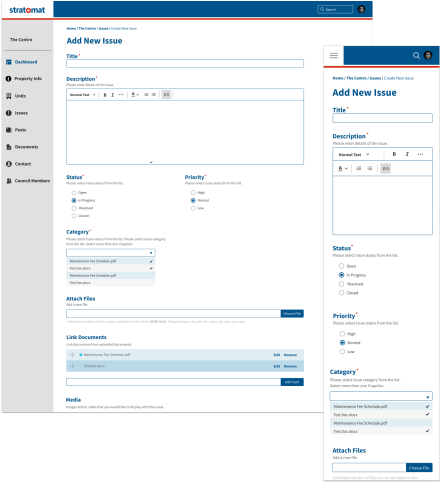Select Resolved status in mobile form

click(341, 284)
